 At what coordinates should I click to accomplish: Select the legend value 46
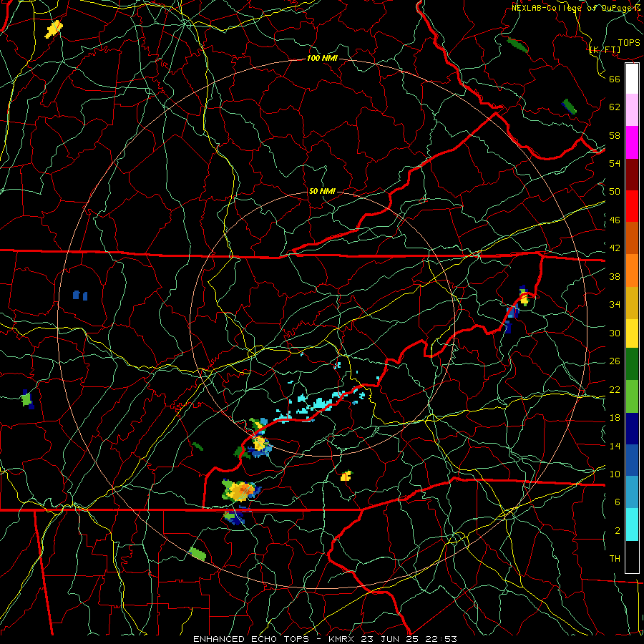[615, 220]
